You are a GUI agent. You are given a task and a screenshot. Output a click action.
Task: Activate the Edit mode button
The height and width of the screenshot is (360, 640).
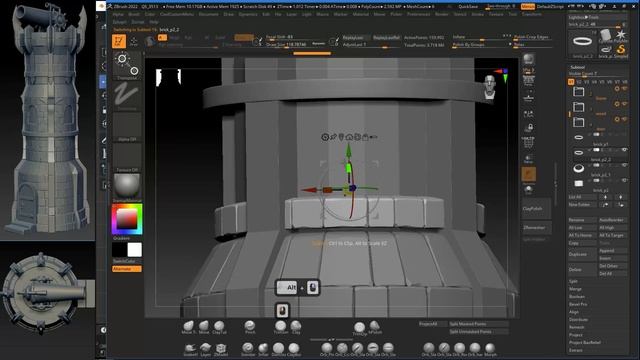coord(119,41)
